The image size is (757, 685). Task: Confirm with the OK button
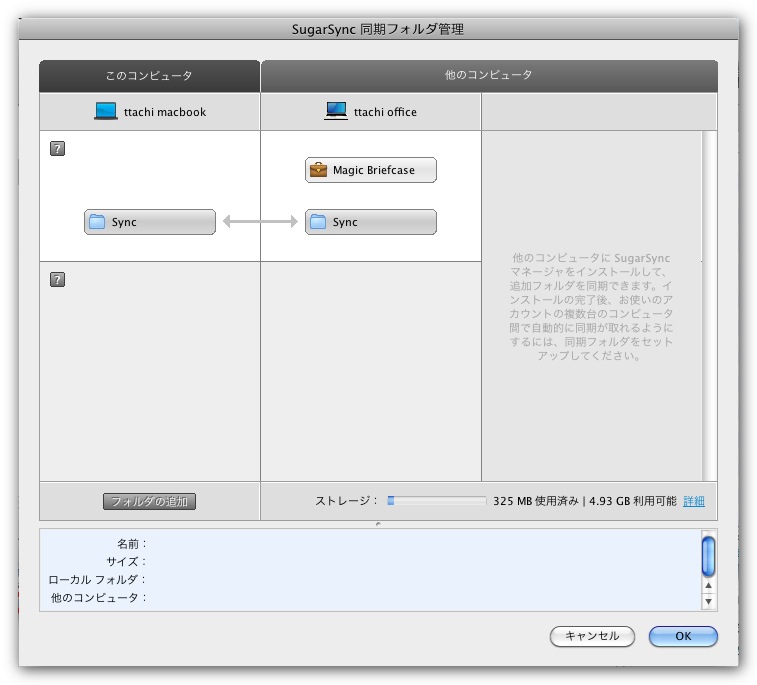point(683,636)
